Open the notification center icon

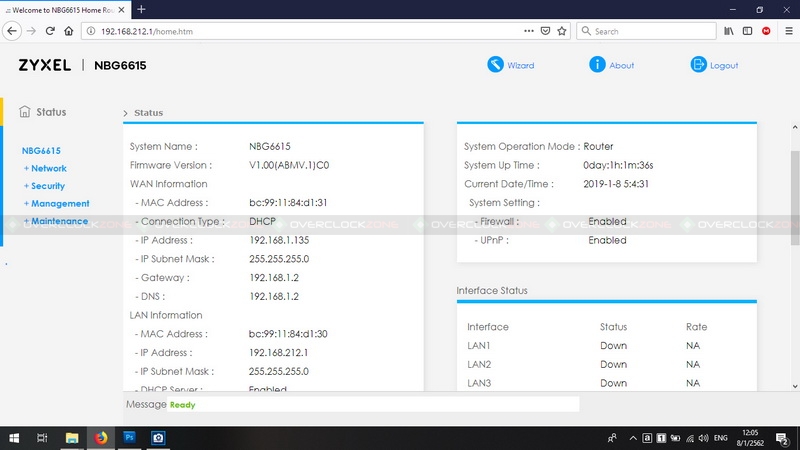(x=782, y=438)
